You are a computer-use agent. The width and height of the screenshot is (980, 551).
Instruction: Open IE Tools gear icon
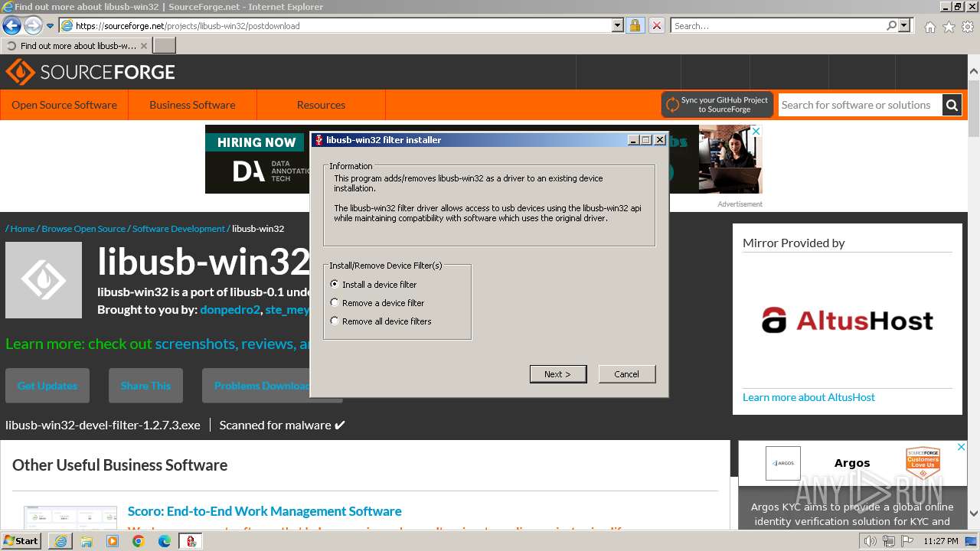tap(968, 27)
